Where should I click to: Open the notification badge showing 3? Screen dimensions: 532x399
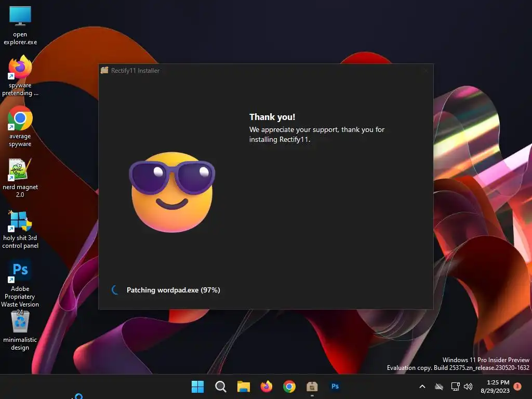point(517,386)
